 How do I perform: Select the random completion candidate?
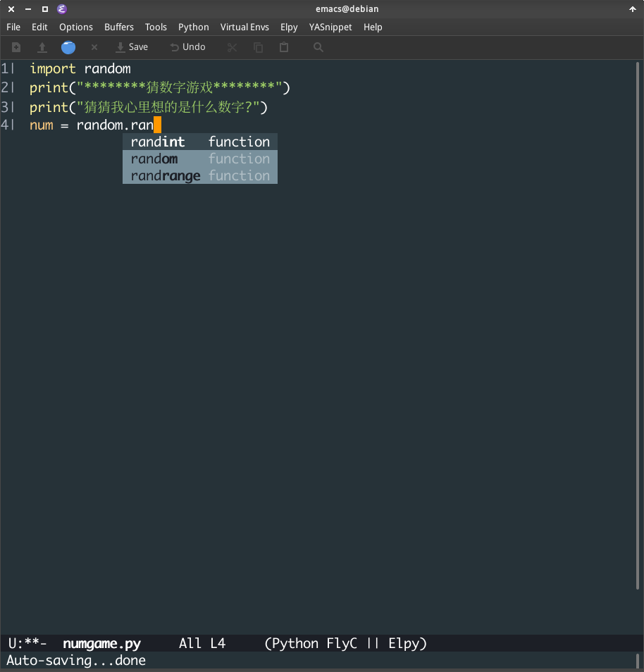click(x=200, y=158)
